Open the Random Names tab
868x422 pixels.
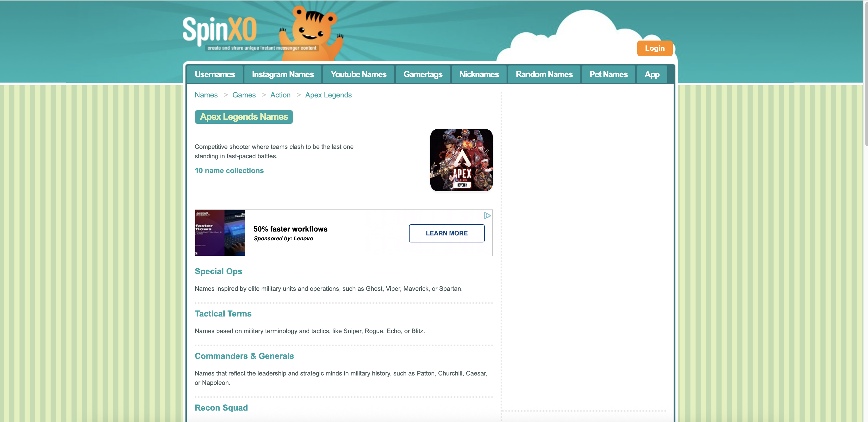[x=544, y=74]
